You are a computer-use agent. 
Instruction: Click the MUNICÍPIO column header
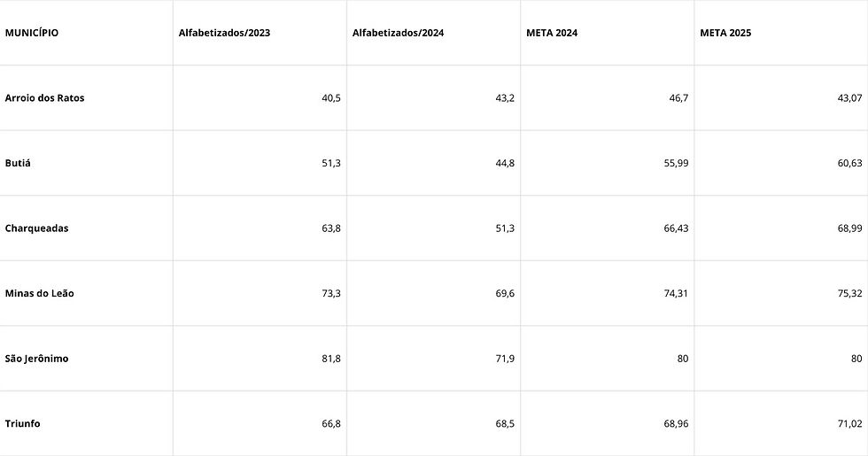(32, 34)
